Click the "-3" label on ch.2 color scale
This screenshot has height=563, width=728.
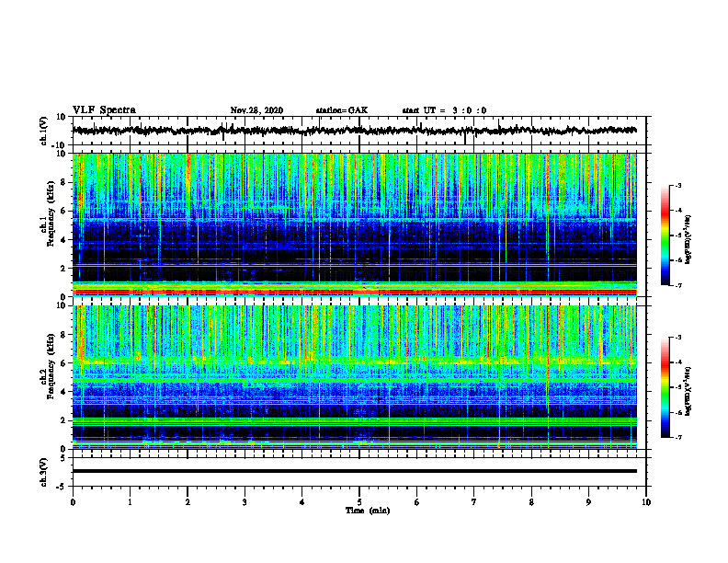678,338
